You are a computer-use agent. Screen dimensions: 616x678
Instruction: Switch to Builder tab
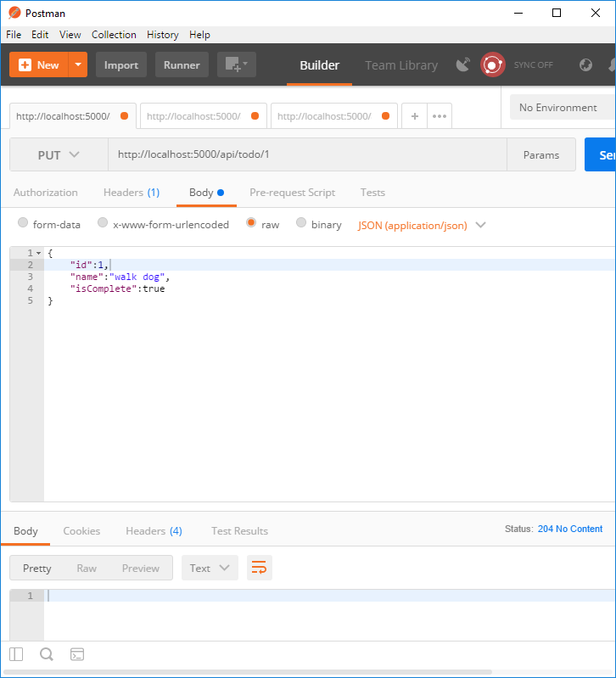pos(320,65)
